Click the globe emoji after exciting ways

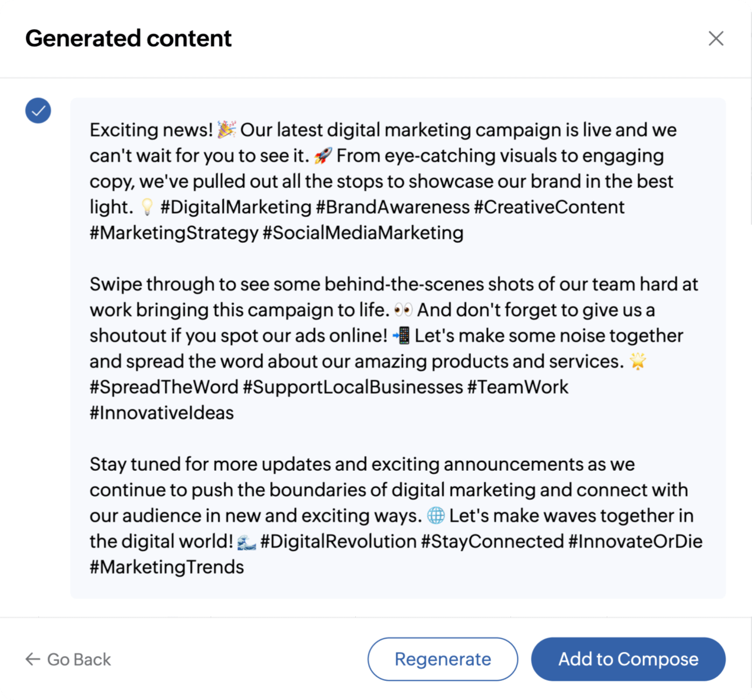(436, 516)
